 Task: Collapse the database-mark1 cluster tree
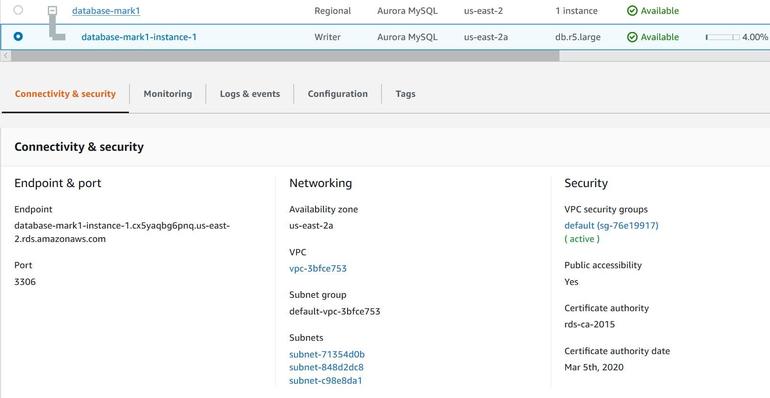coord(53,10)
